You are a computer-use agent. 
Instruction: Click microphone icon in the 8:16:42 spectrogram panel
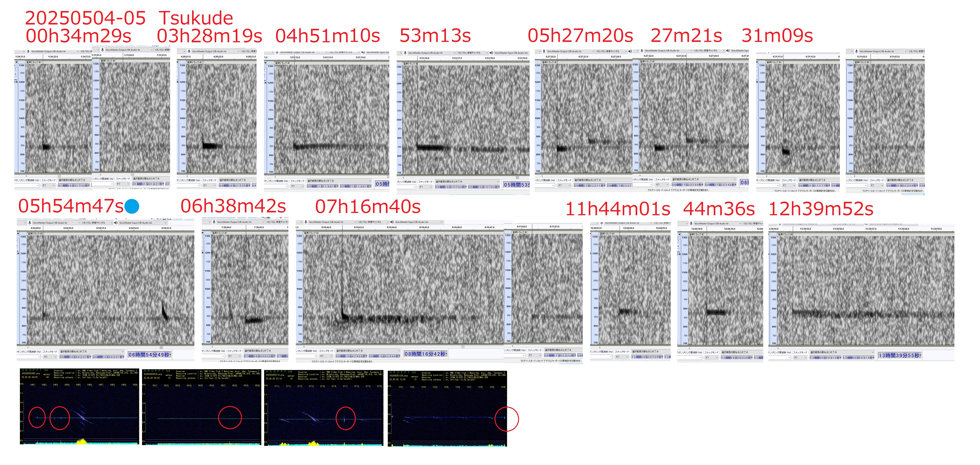click(305, 222)
